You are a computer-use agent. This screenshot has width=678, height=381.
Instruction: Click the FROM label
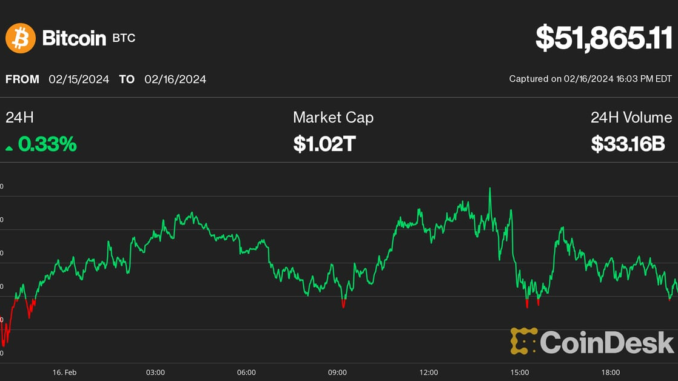[x=22, y=79]
